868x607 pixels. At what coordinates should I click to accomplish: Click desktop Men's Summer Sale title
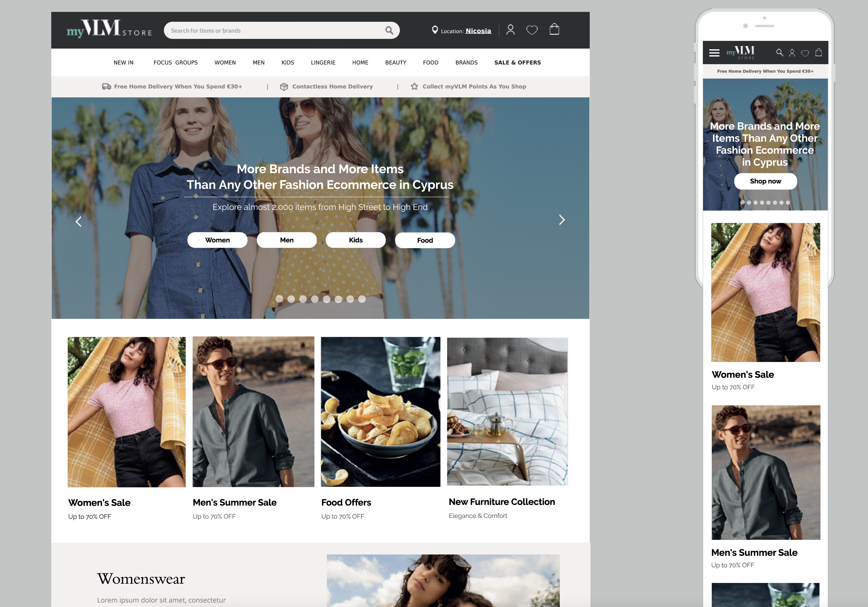point(234,502)
